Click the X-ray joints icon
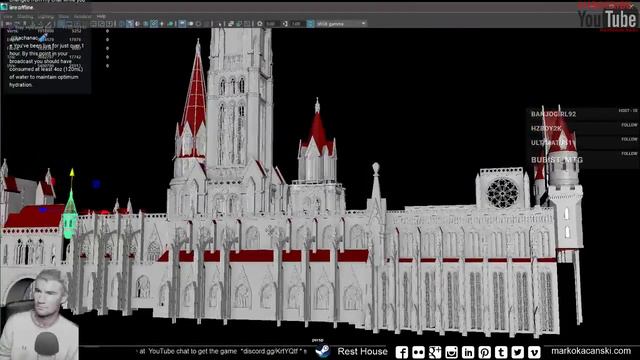 [x=247, y=24]
